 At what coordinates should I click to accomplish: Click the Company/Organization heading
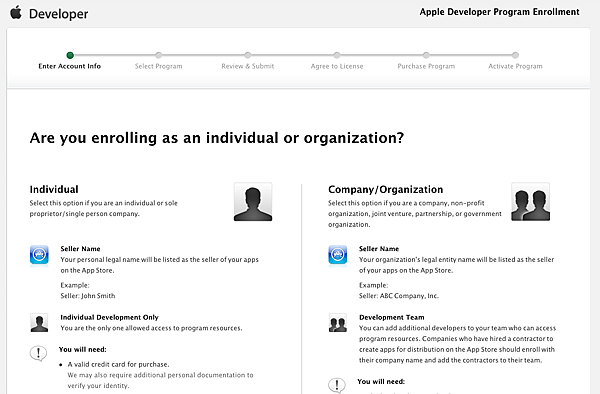385,189
